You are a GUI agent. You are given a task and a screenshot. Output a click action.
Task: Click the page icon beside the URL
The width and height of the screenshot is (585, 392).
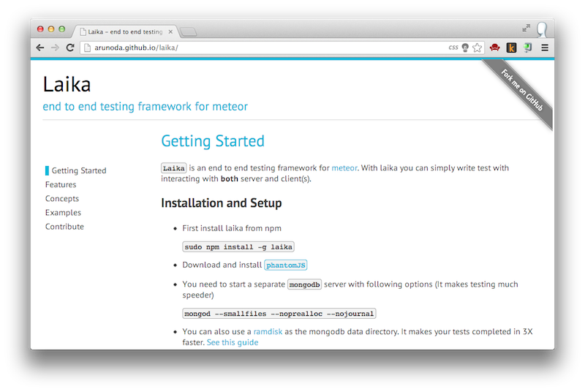[87, 48]
